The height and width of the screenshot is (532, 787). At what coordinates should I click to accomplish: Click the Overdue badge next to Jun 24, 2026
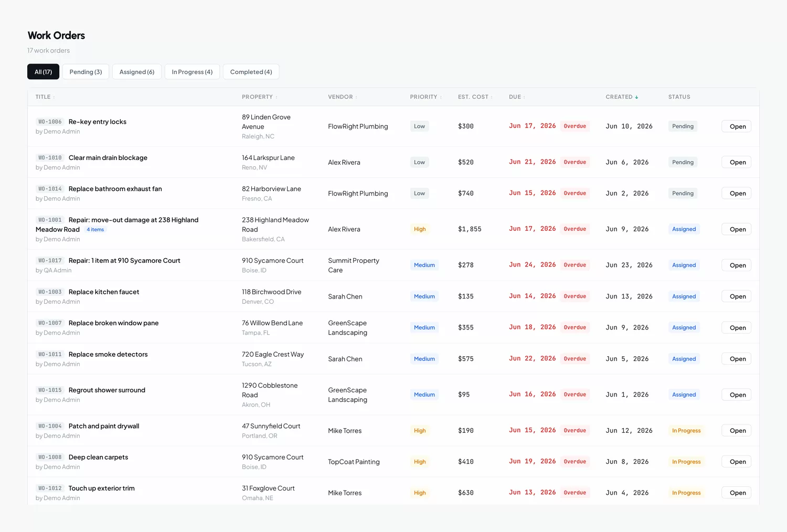pos(575,265)
